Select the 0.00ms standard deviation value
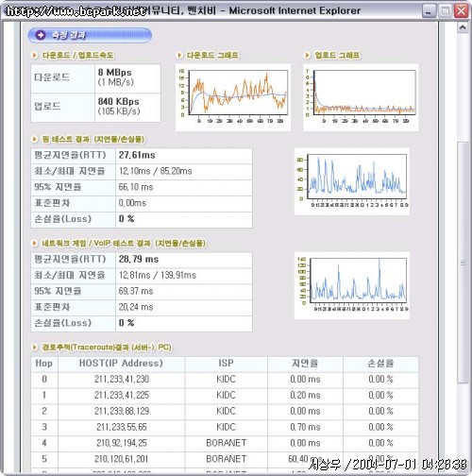 [x=132, y=203]
